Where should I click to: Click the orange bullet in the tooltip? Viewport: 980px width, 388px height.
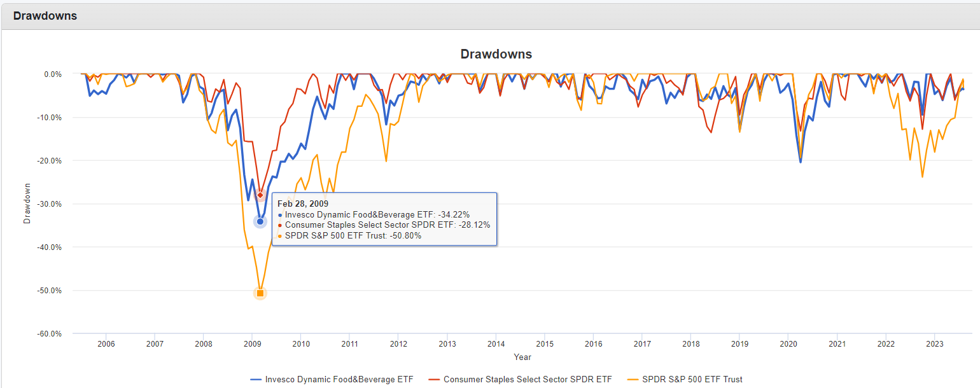click(x=280, y=236)
